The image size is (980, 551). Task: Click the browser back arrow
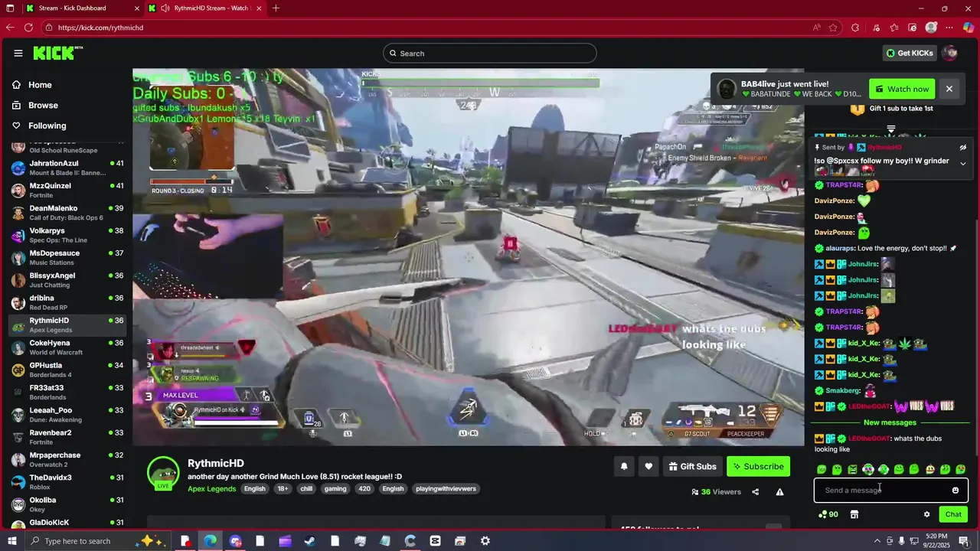10,28
